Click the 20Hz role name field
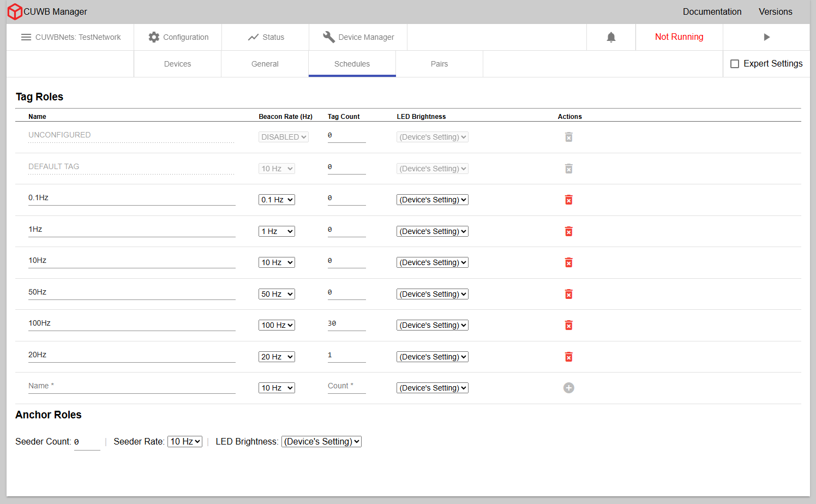This screenshot has height=504, width=816. pos(131,355)
